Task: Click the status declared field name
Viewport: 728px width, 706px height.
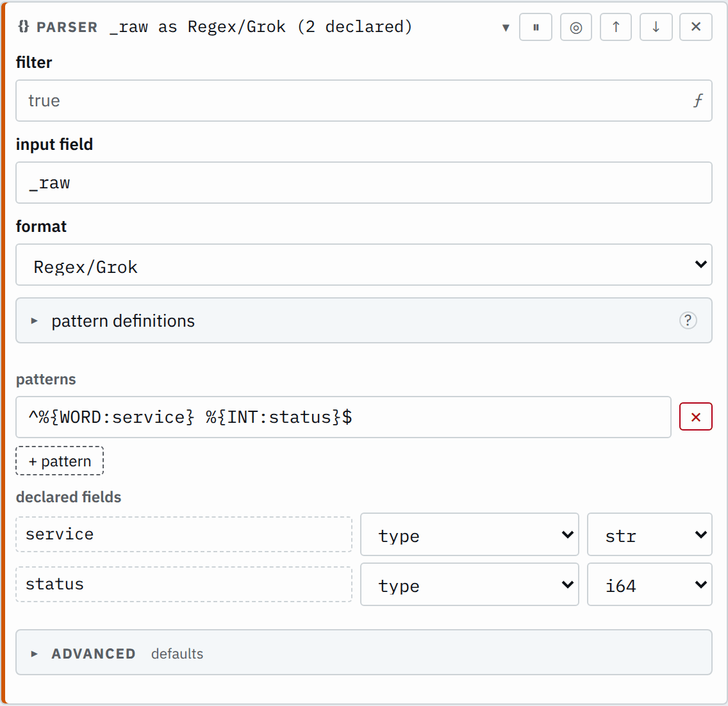Action: pyautogui.click(x=184, y=584)
